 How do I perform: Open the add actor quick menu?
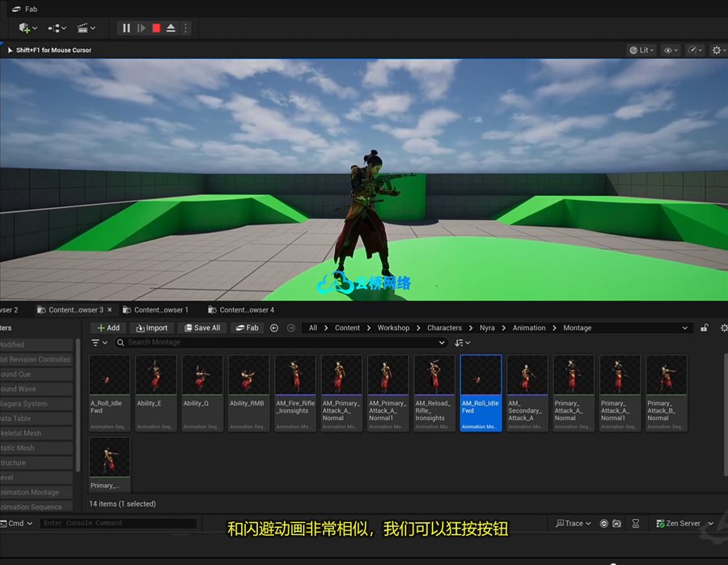coord(28,28)
